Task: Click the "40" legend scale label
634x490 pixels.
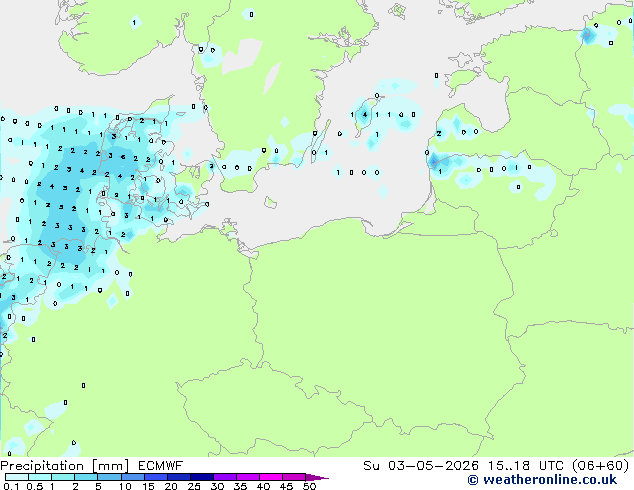Action: click(263, 486)
